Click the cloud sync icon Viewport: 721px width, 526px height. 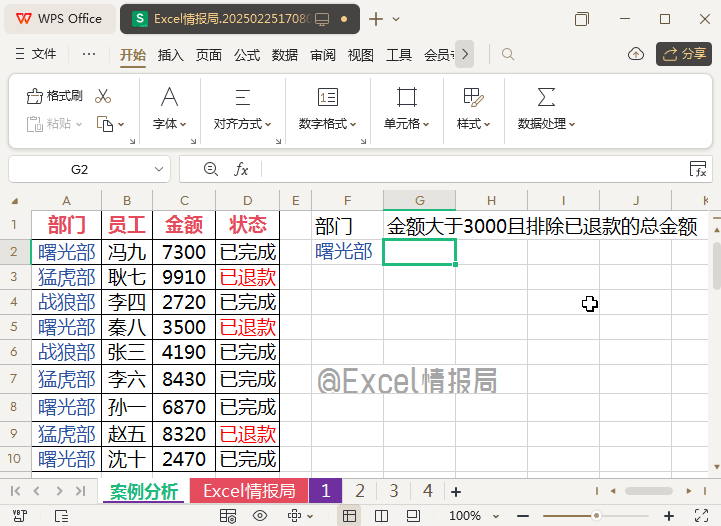click(635, 54)
